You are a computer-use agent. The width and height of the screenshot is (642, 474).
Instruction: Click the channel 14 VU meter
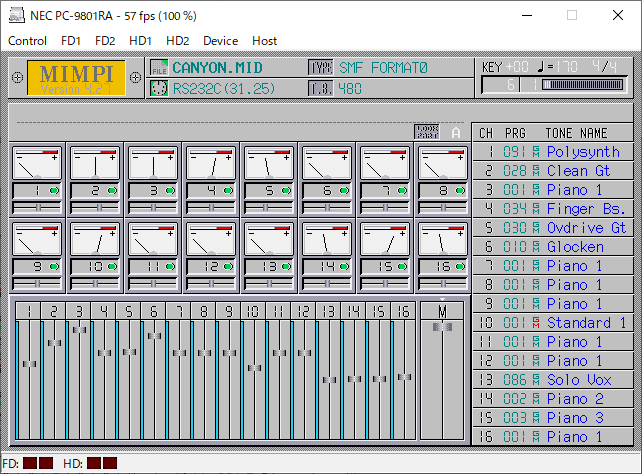pos(327,240)
